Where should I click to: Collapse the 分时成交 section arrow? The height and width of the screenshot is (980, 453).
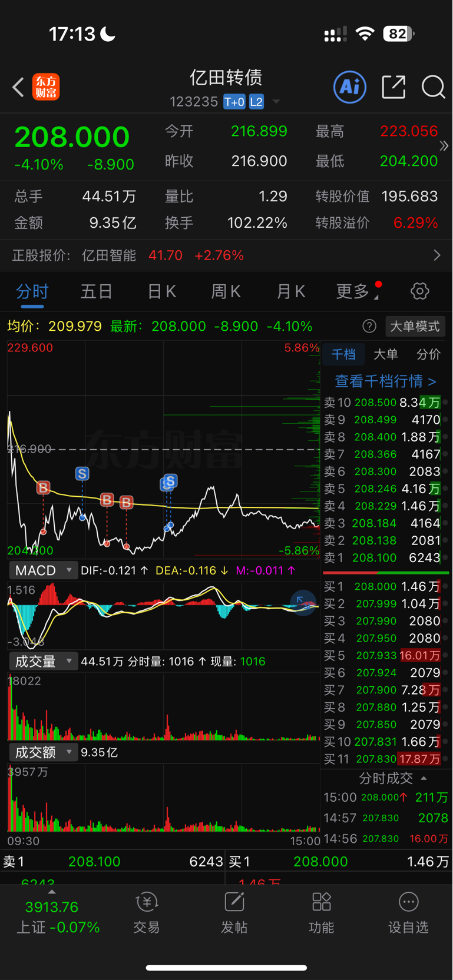(424, 778)
